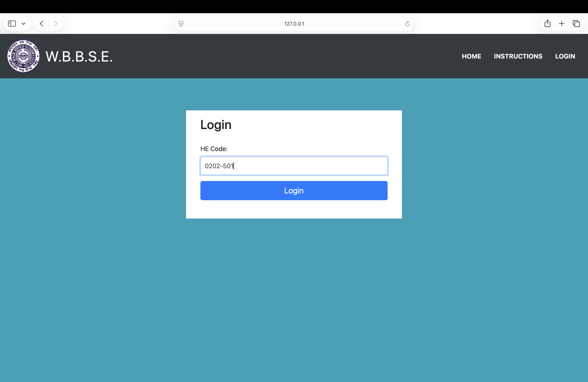Click the W.B.B.S.E. board seal logo

(x=23, y=56)
